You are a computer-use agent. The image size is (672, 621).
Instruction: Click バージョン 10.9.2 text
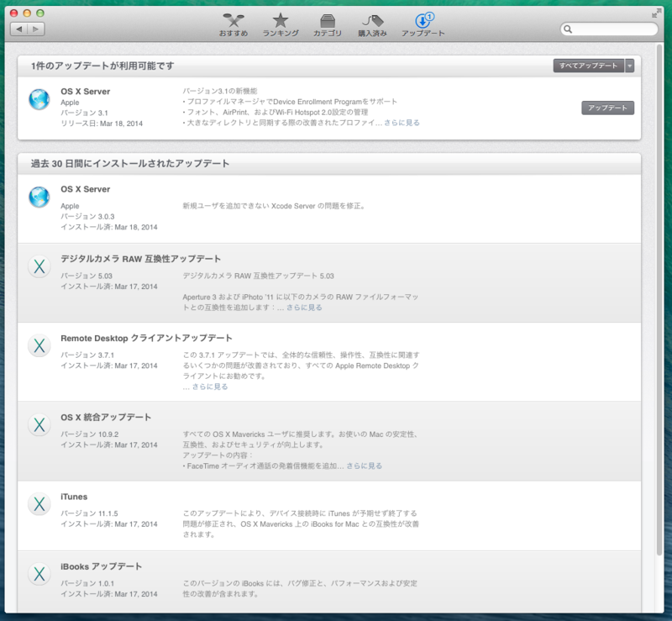click(90, 434)
